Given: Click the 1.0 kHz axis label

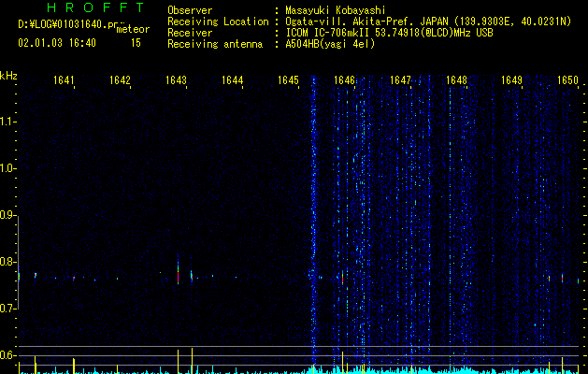Looking at the screenshot, I should coord(7,168).
